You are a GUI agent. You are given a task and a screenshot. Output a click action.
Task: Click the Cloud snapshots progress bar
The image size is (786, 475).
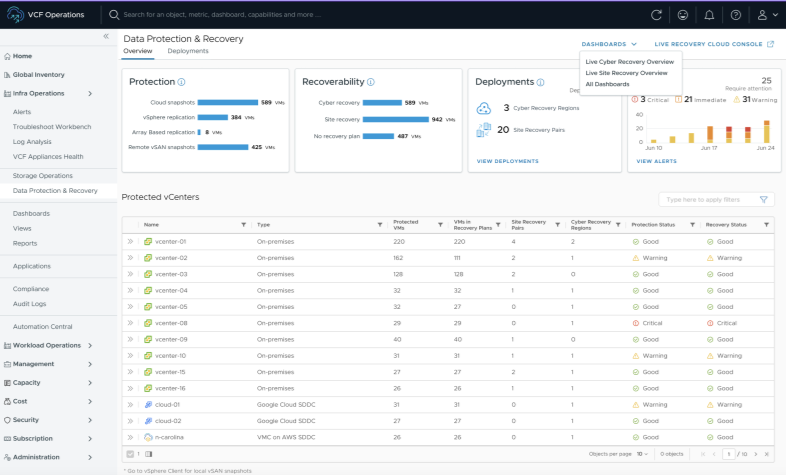coord(228,102)
